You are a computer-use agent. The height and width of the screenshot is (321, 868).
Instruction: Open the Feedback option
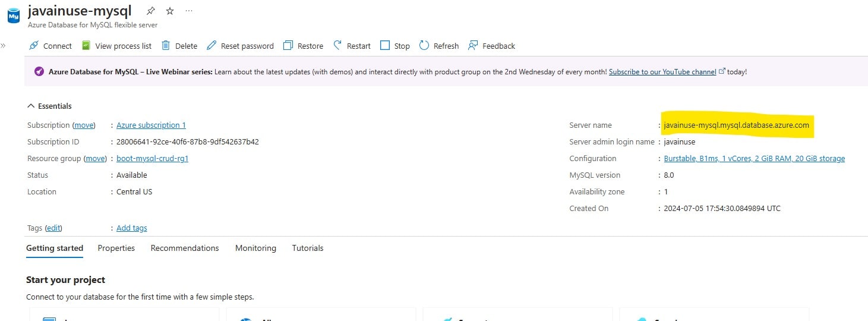491,46
